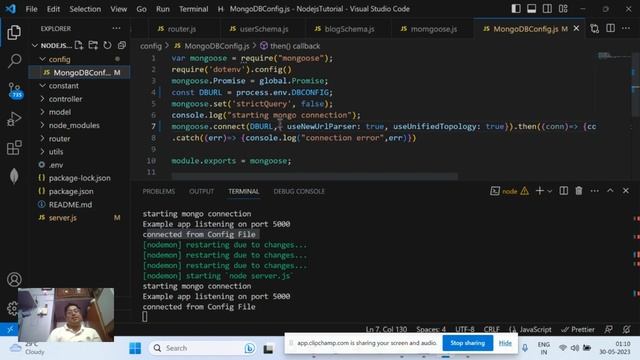Open the Search view in the activity bar
The width and height of the screenshot is (640, 360).
click(x=14, y=61)
